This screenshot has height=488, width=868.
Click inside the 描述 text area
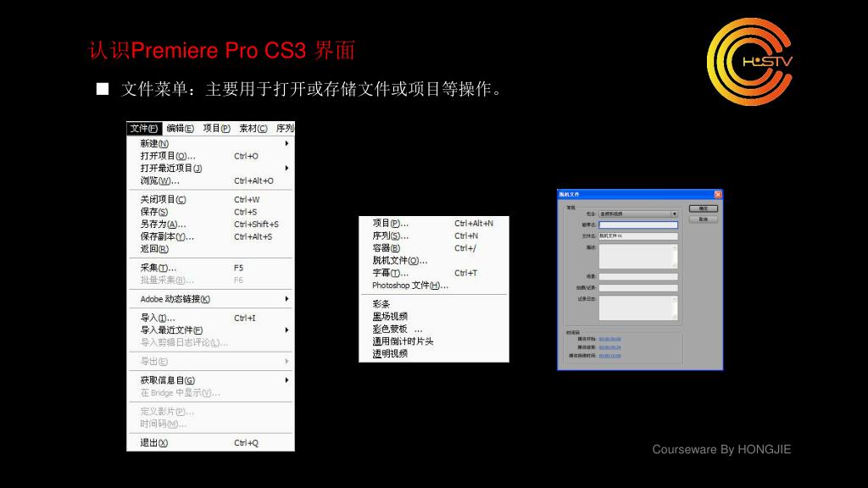tap(638, 256)
